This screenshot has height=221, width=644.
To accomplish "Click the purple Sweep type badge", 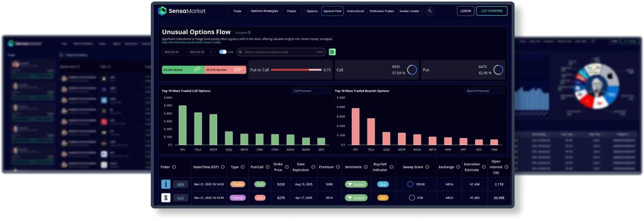I will tap(237, 198).
